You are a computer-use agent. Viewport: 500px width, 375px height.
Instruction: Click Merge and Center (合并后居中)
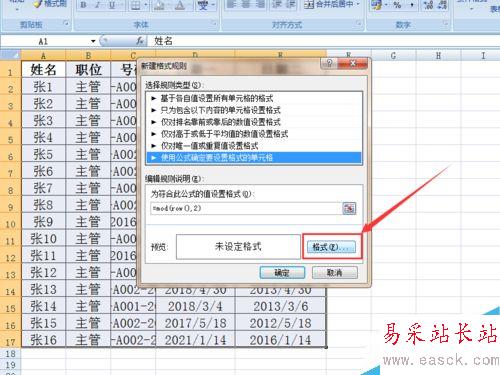[x=329, y=4]
